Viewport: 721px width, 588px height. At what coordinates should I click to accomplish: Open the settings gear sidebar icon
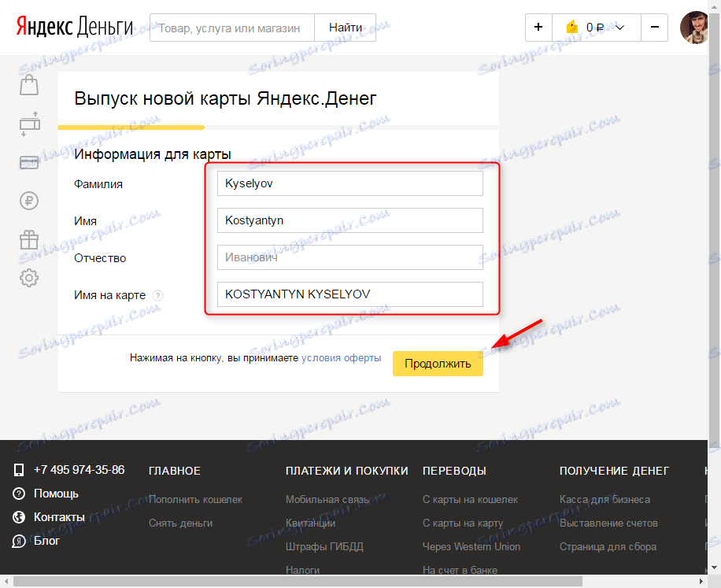29,278
